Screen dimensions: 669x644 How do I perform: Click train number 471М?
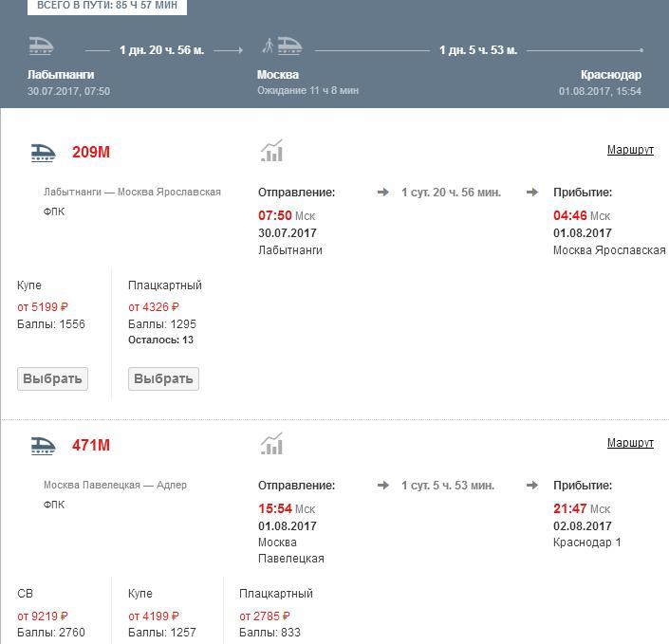[x=91, y=446]
